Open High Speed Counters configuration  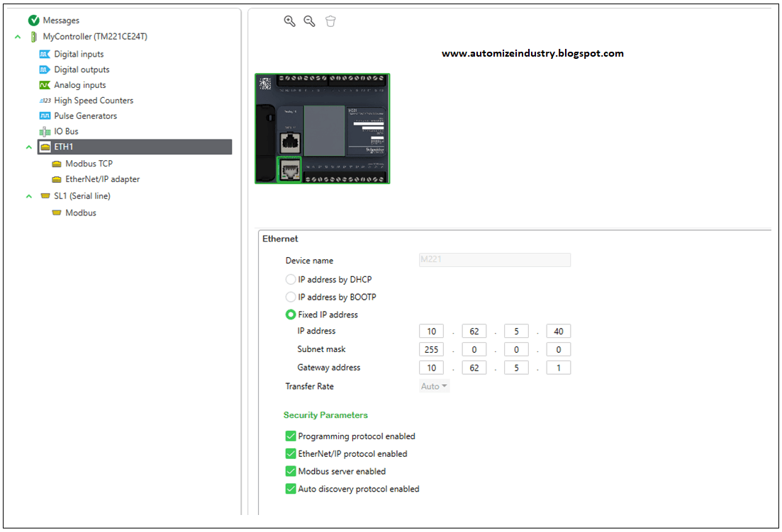94,100
